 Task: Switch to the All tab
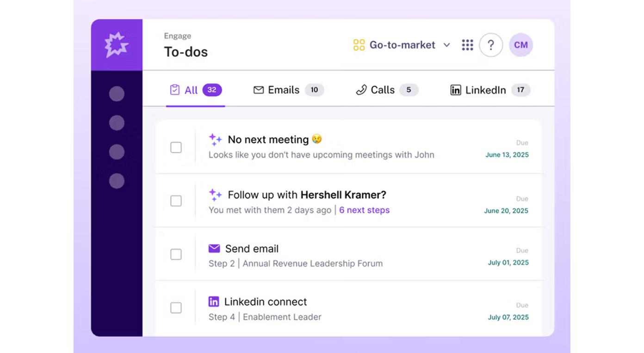pyautogui.click(x=196, y=90)
